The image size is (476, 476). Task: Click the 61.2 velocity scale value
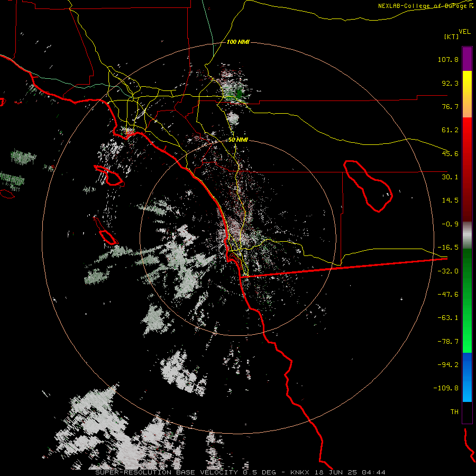[x=450, y=130]
